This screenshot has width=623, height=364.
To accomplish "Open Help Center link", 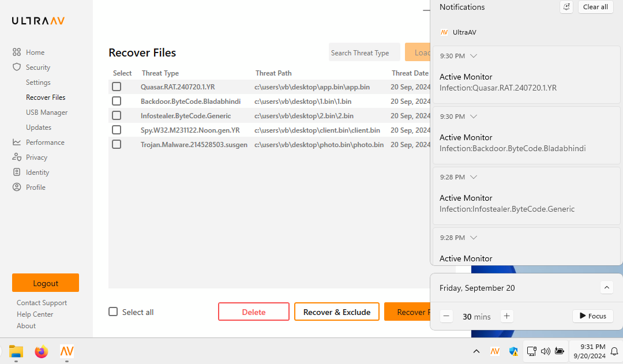I will click(35, 314).
